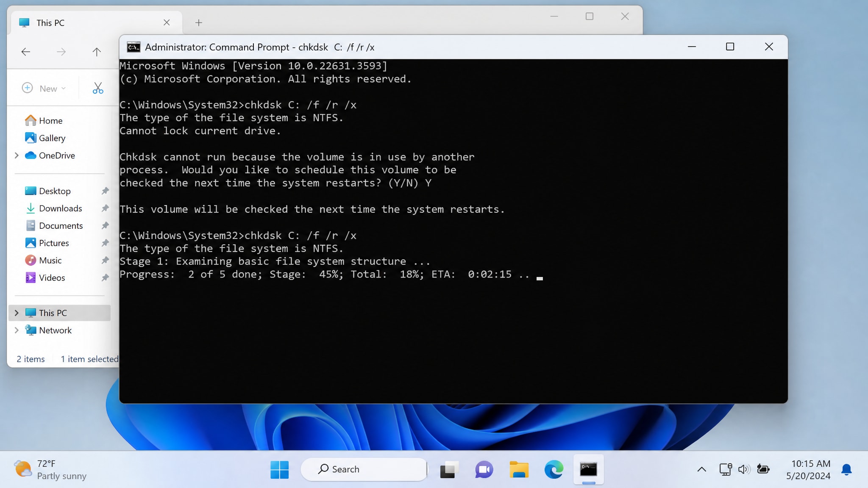The width and height of the screenshot is (868, 488).
Task: Show hidden system tray icons
Action: [701, 469]
